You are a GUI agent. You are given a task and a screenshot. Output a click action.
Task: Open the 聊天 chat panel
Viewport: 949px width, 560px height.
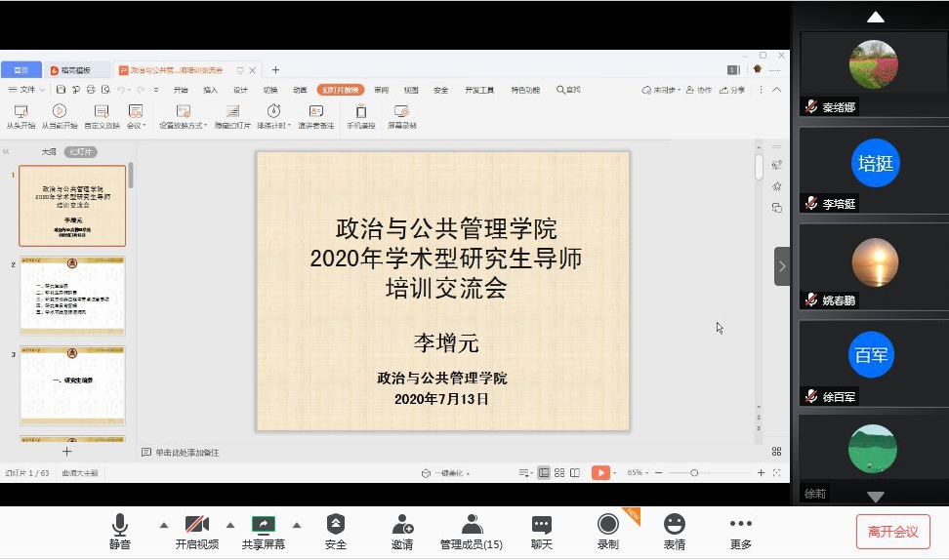tap(542, 525)
